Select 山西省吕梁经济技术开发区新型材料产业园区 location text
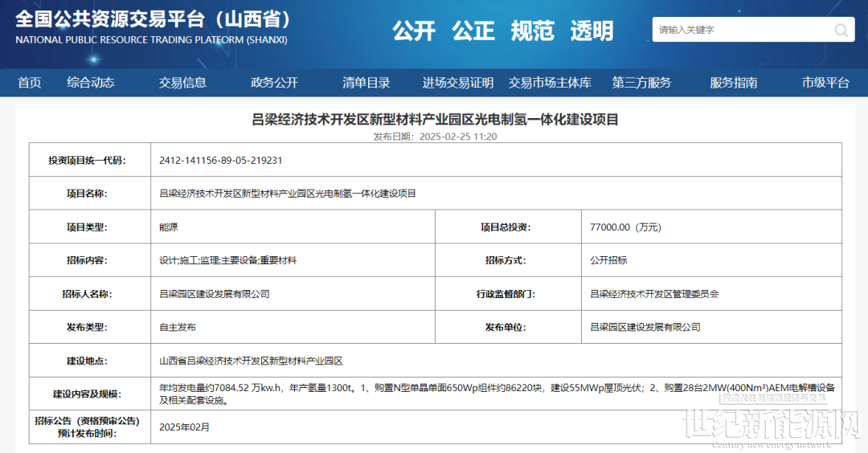 [x=251, y=361]
